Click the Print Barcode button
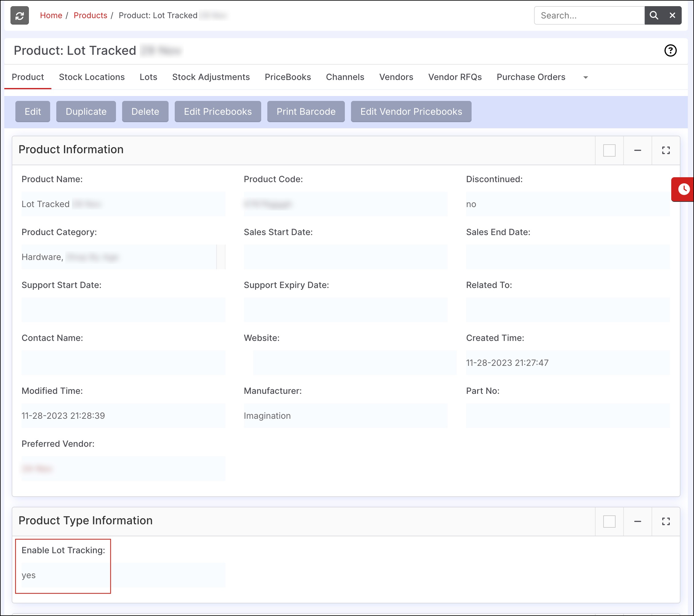 tap(305, 111)
